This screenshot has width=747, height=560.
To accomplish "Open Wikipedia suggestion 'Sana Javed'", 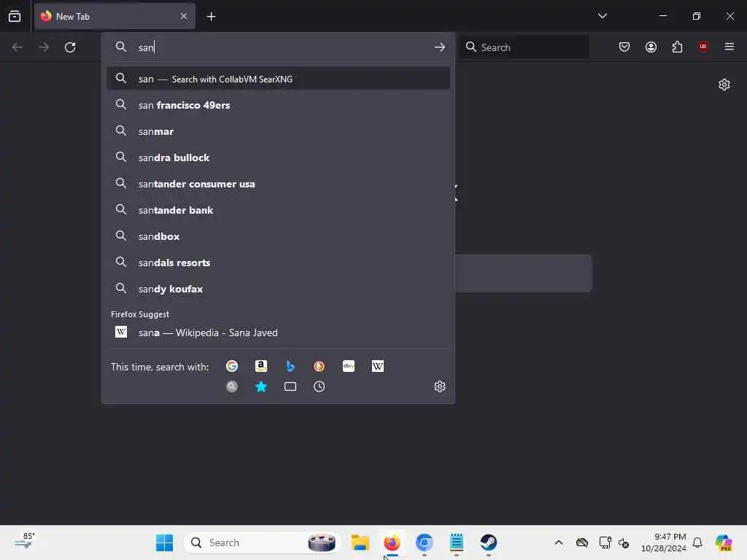I will (x=278, y=332).
